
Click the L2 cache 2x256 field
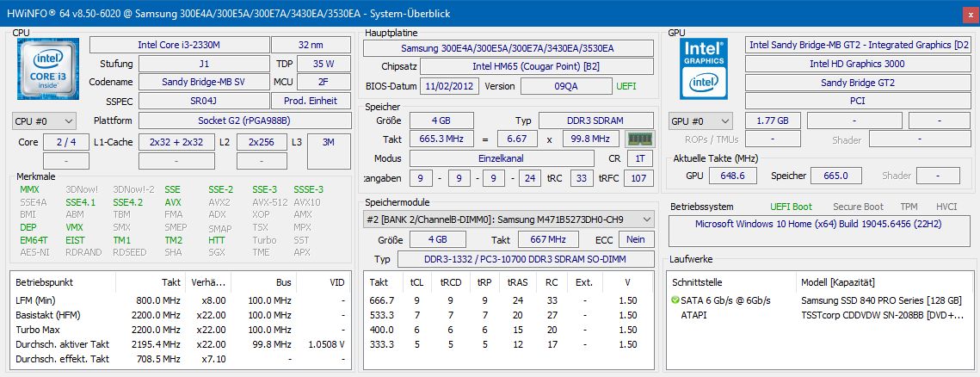tap(262, 142)
